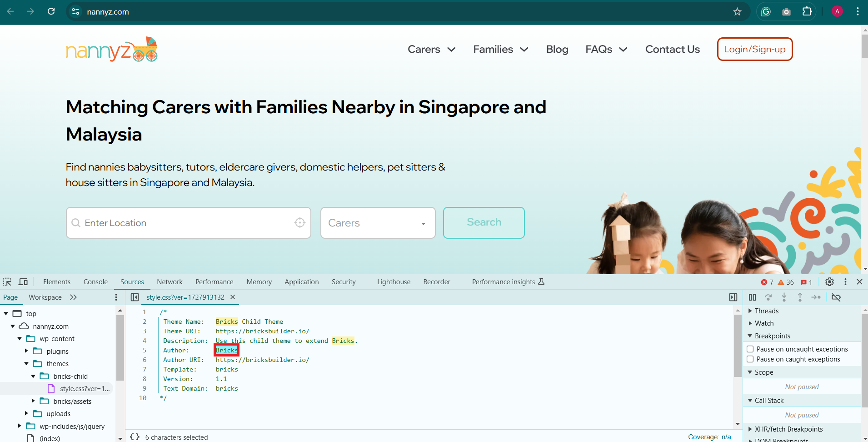Enable Pause on uncaught exceptions
This screenshot has height=442, width=868.
[750, 349]
